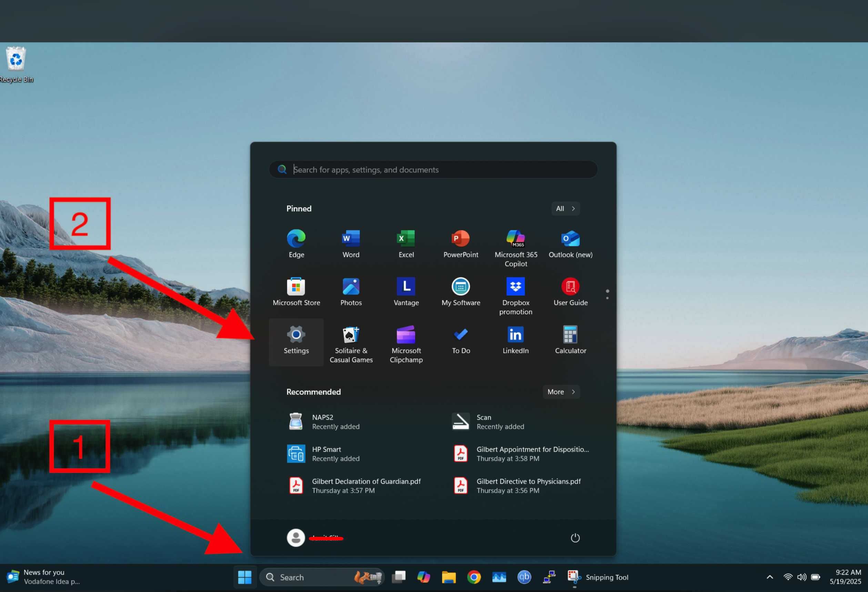Switch to Snipping Tool on taskbar
Image resolution: width=868 pixels, height=592 pixels.
tap(598, 577)
